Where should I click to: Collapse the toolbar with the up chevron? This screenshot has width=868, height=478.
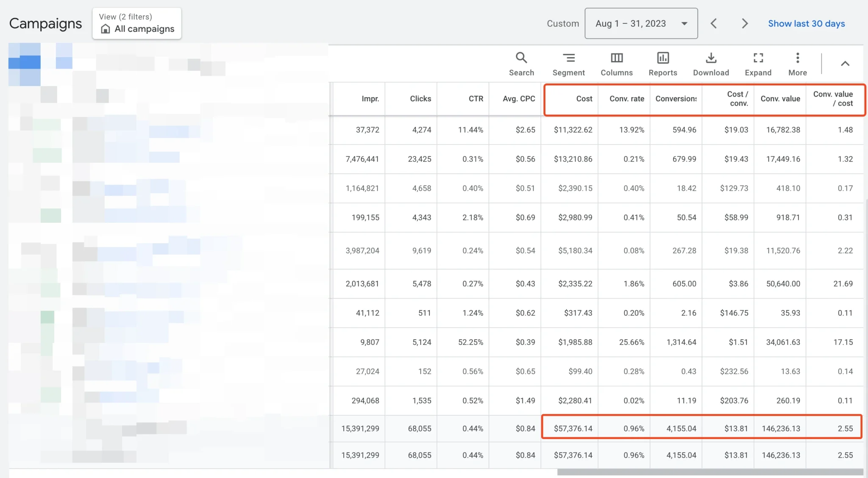click(845, 64)
